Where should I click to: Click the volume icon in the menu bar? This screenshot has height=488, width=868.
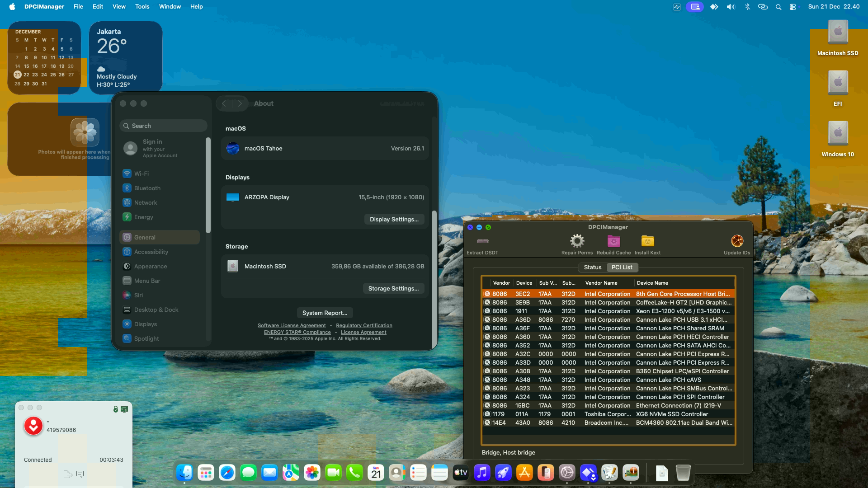tap(731, 7)
